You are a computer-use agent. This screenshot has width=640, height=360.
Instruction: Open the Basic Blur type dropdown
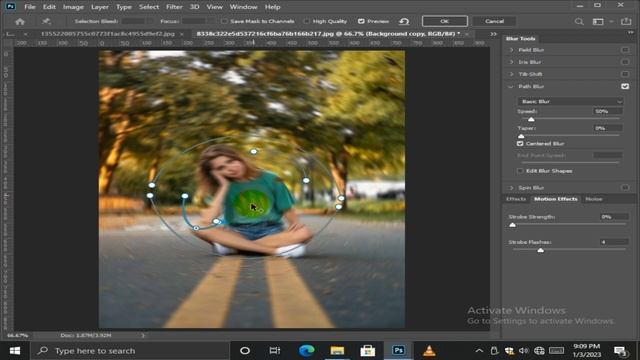pos(570,101)
